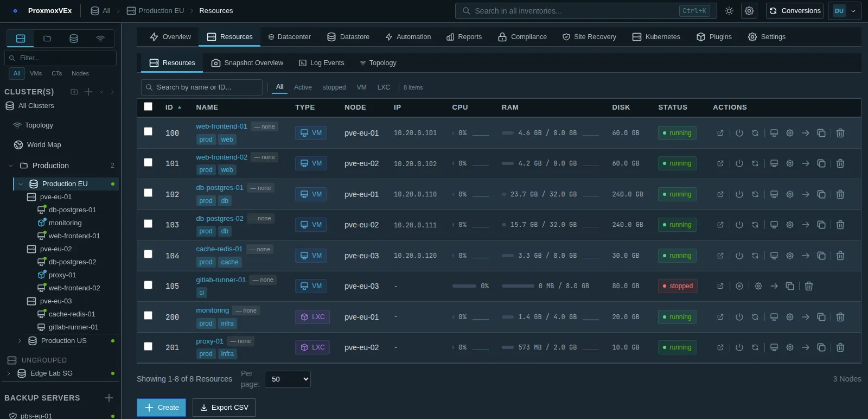Export the resource list as CSV

tap(224, 408)
